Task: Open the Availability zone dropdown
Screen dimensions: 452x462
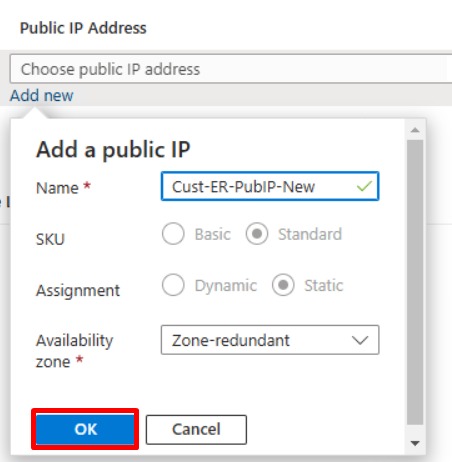Action: coord(270,340)
